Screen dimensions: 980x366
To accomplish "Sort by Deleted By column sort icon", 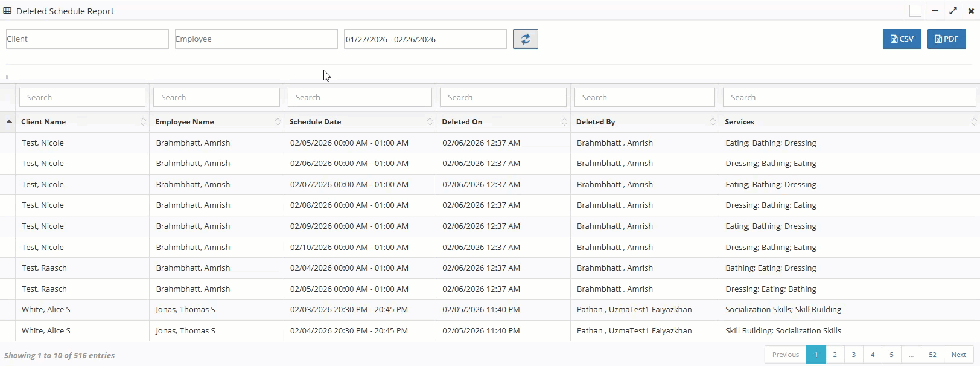I will [x=713, y=122].
